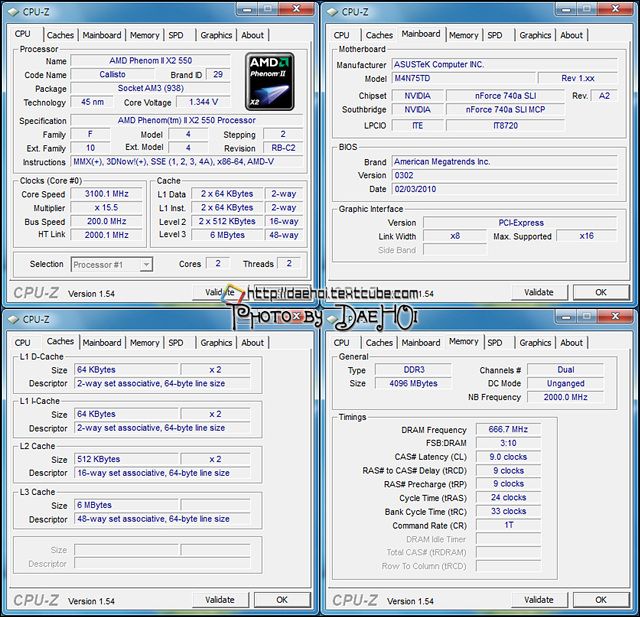
Task: Close the top-right CPU-Z Mainboard window
Action: click(x=616, y=9)
